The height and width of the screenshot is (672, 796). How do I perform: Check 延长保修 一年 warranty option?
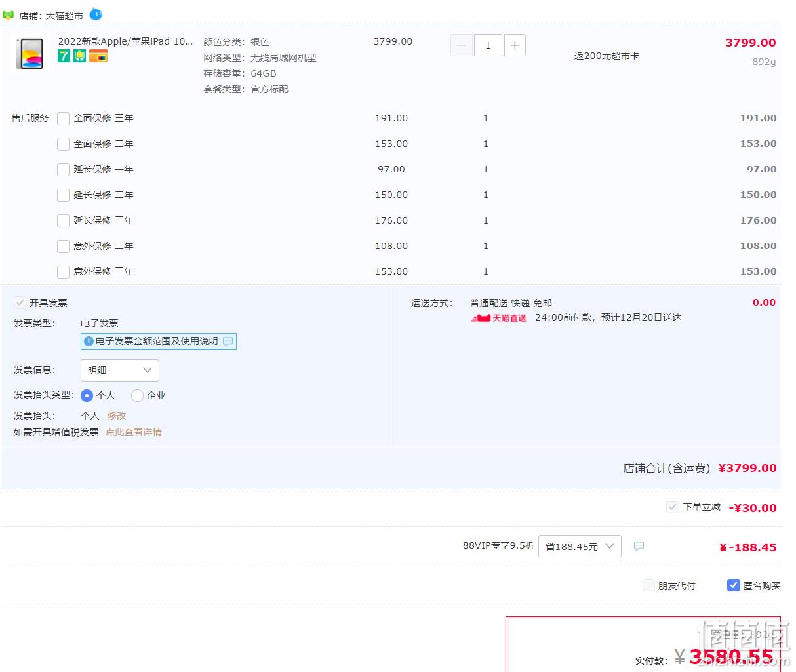63,170
